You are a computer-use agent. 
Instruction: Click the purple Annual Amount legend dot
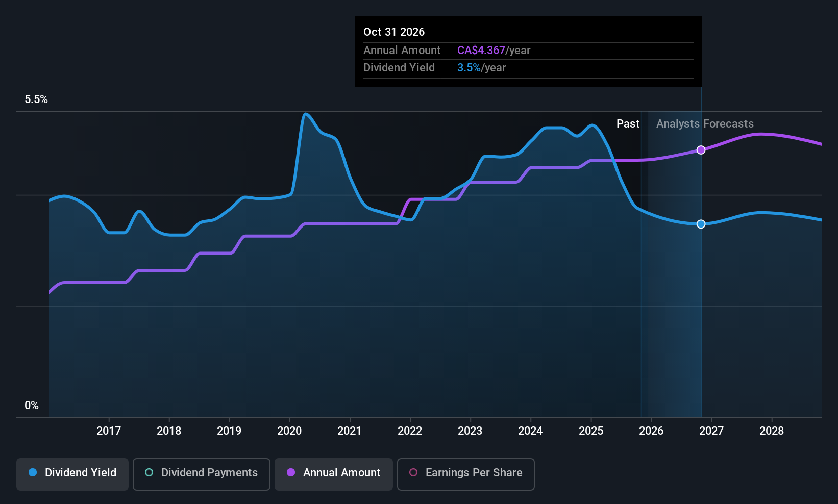click(x=291, y=473)
